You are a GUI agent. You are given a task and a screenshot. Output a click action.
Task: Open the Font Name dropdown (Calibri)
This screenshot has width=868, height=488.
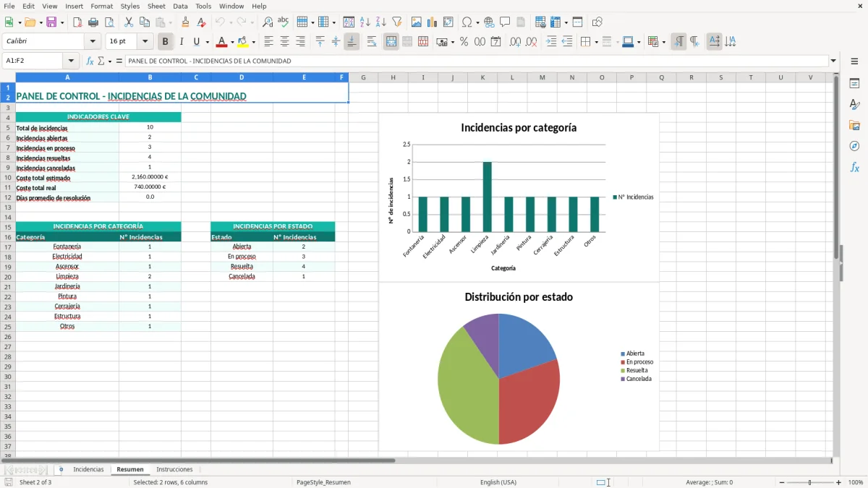(x=93, y=42)
